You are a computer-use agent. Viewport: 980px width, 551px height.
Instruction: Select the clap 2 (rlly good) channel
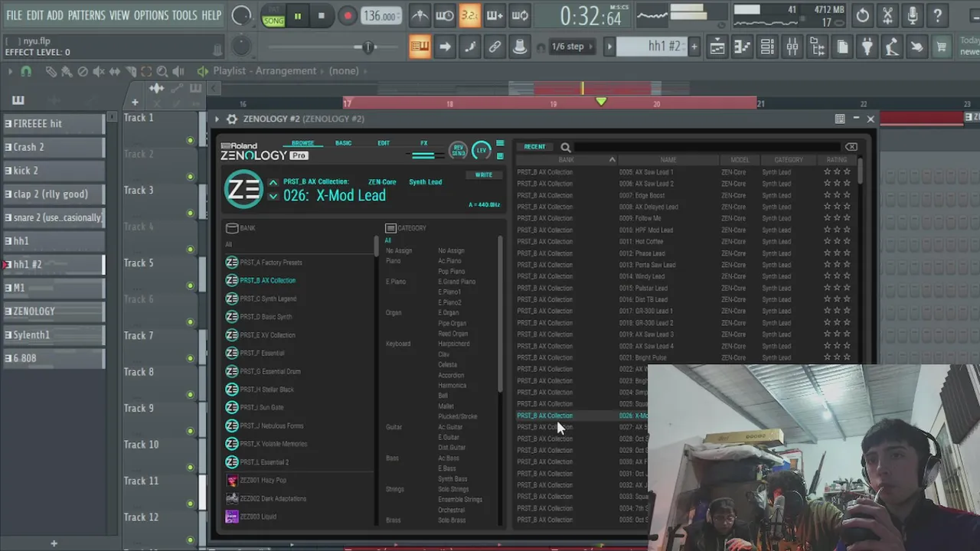(x=54, y=194)
